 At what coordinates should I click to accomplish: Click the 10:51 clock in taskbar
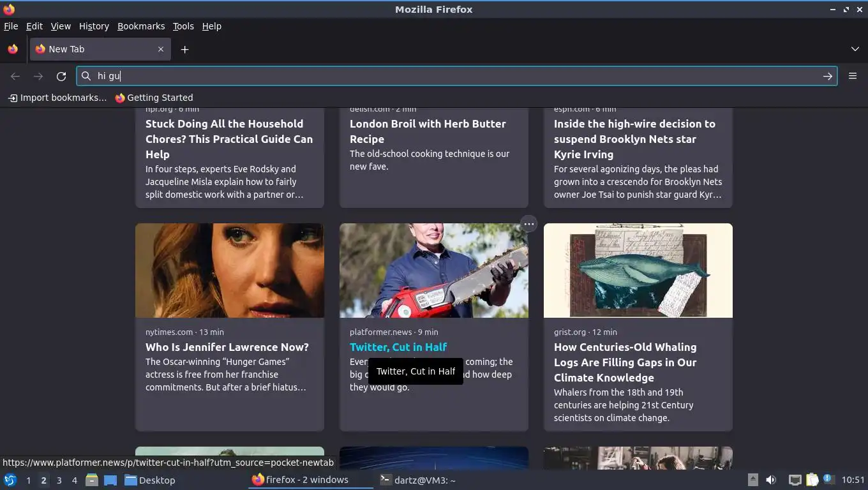853,480
